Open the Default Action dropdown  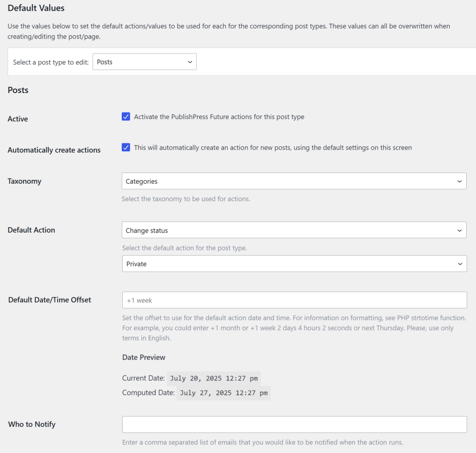[x=294, y=230]
